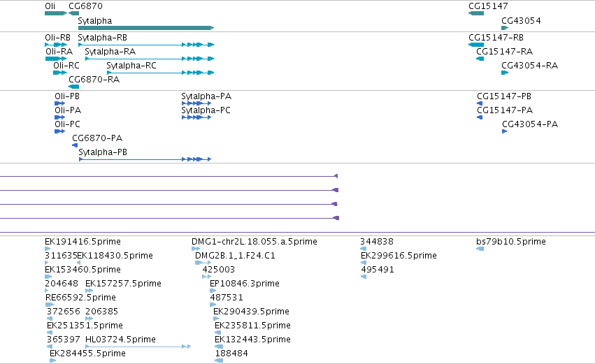
Task: Select EST EP10846.3prime
Action: [213, 291]
